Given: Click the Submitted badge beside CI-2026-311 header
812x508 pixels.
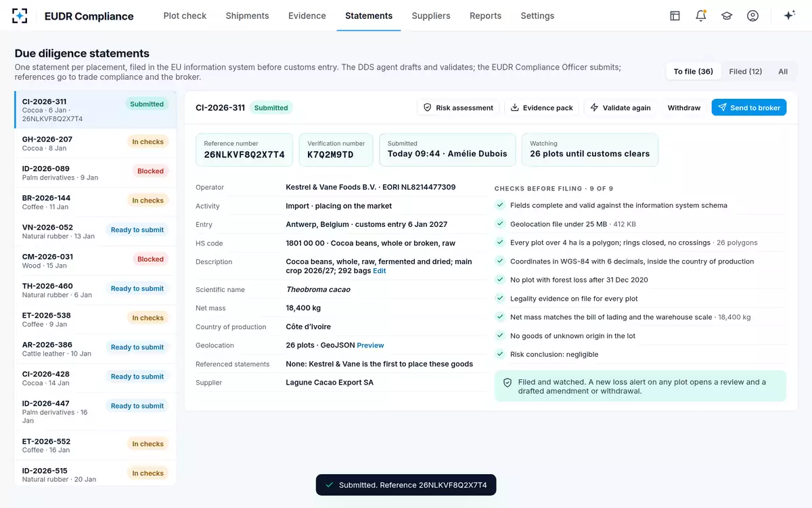Looking at the screenshot, I should (x=271, y=108).
